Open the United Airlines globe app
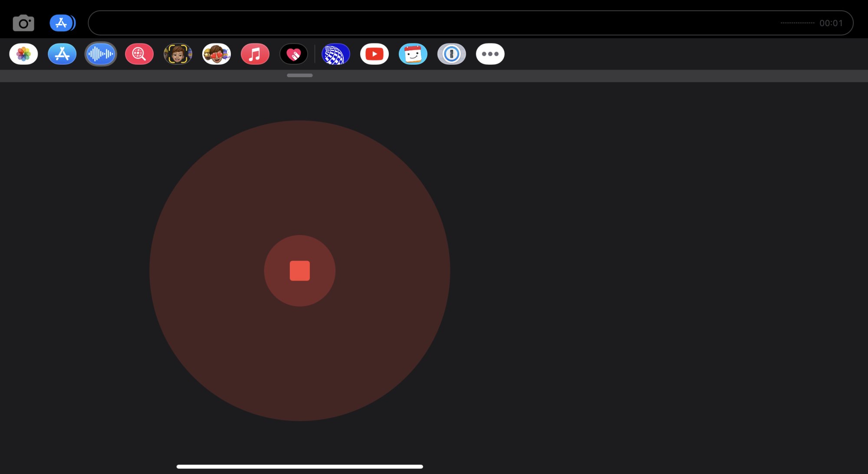 pos(335,54)
